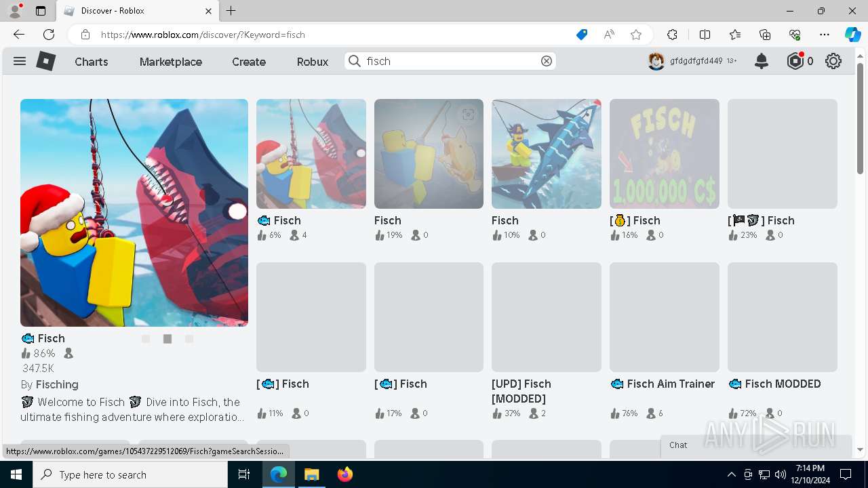
Task: Open the 1,000,000 C$ Fisch thumbnail
Action: pos(665,154)
